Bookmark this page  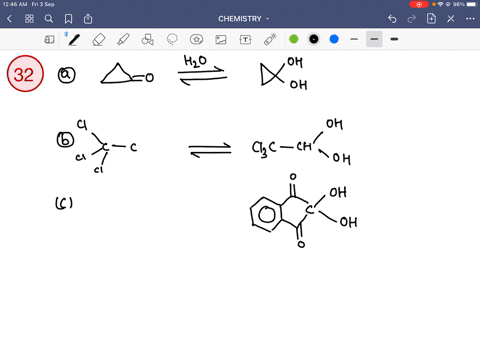[68, 19]
